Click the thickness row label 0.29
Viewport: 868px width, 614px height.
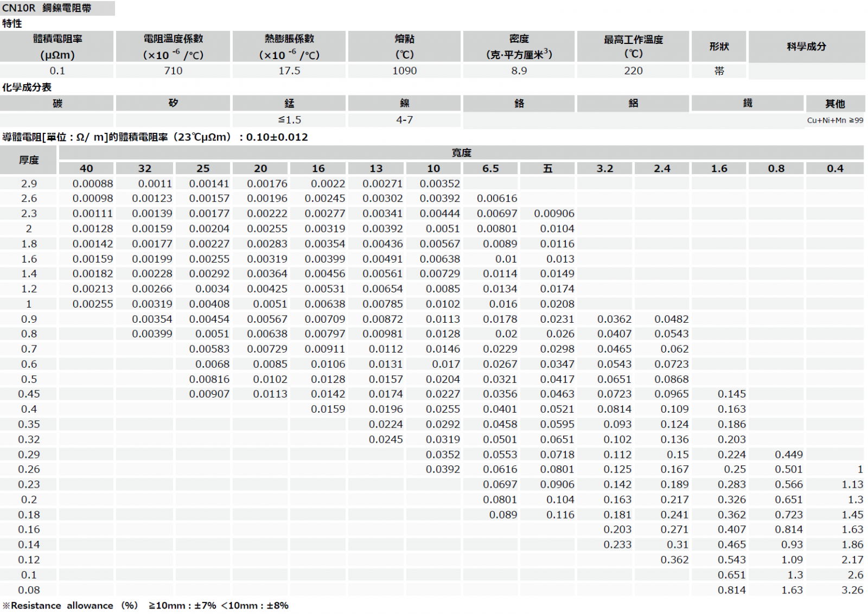(29, 455)
